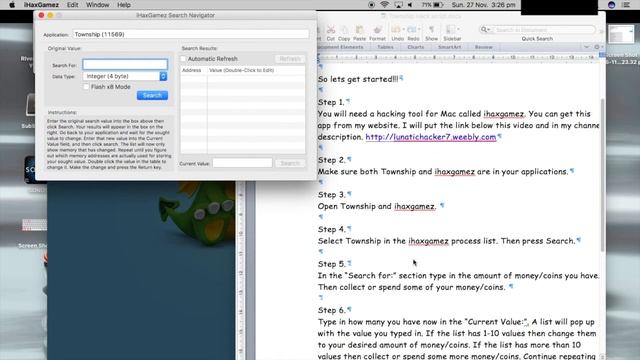Click the magnifier icon in Quick Search field
Screen dimensions: 640x360
pyautogui.click(x=484, y=29)
